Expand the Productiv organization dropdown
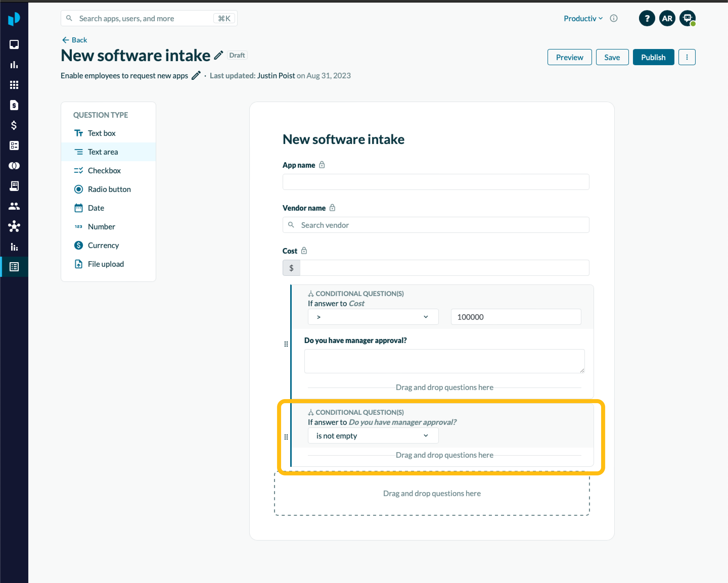The image size is (728, 583). point(583,18)
